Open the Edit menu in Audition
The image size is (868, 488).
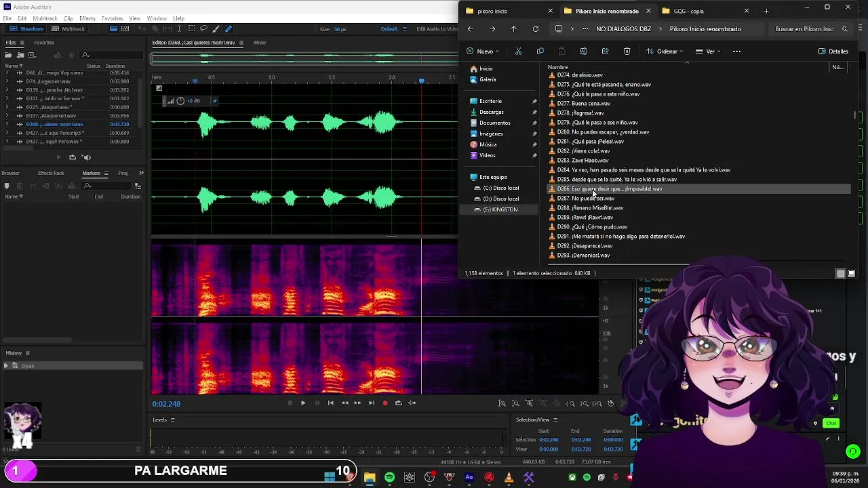(x=22, y=18)
